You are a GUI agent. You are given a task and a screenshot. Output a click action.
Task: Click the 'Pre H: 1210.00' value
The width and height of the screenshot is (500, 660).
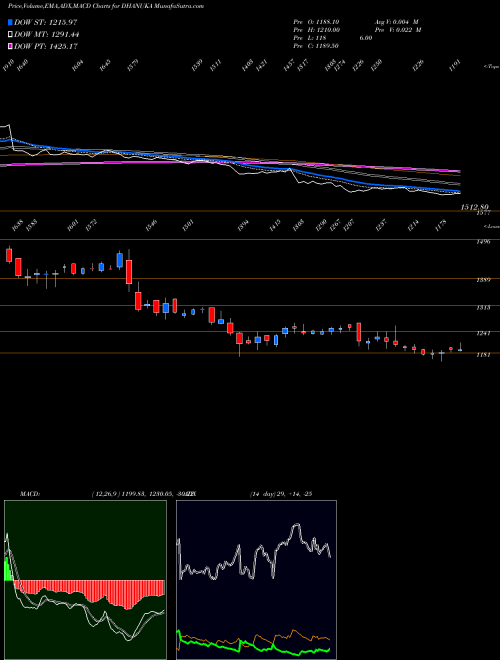(x=316, y=30)
